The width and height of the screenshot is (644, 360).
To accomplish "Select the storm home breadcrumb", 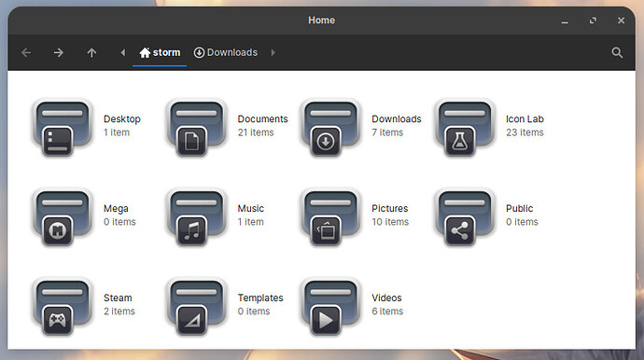I will click(x=160, y=52).
